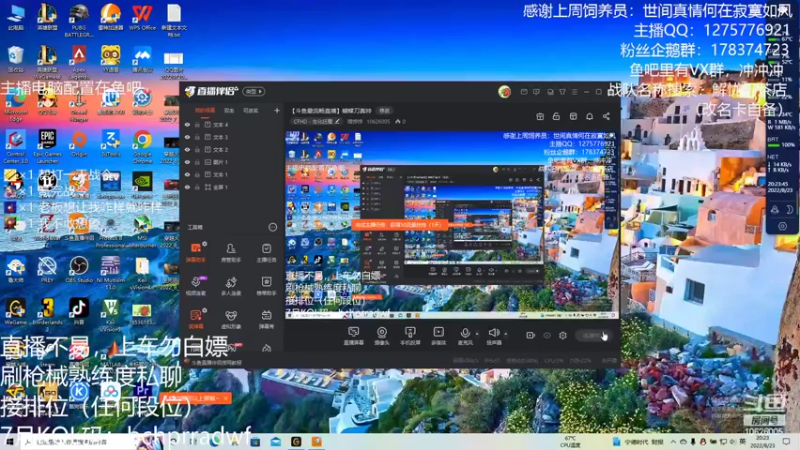
Task: Open the 榜单助手 toolbox icon
Action: pos(266,286)
